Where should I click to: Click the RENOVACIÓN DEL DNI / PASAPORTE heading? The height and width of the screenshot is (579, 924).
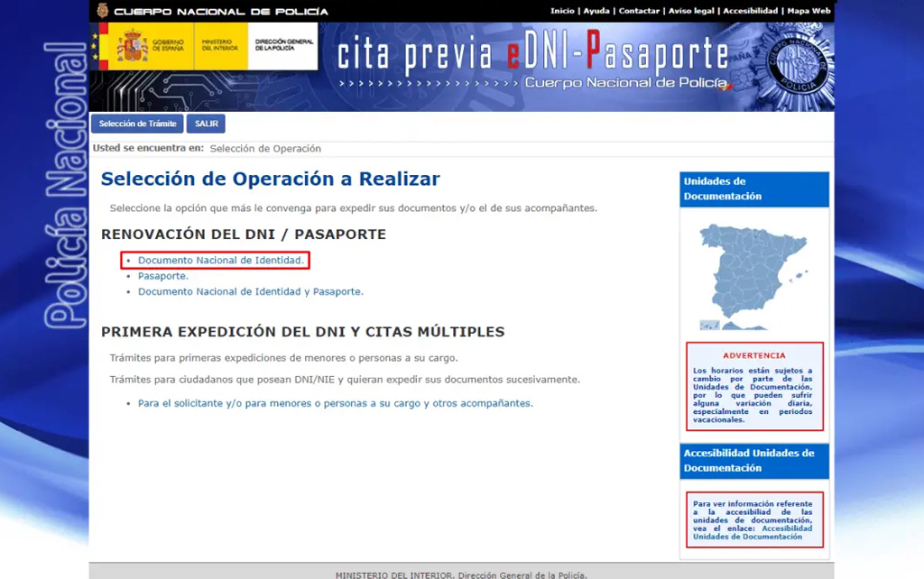(244, 234)
